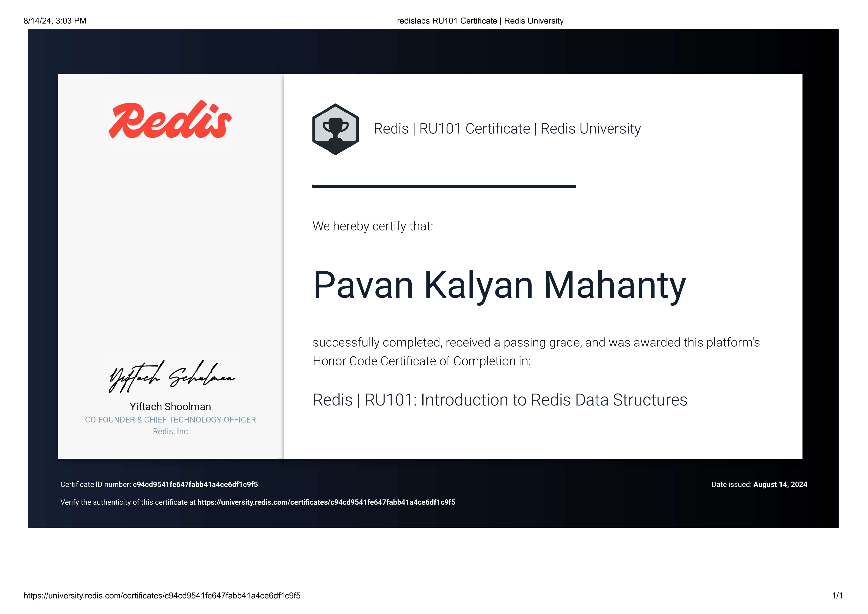Click the 'Redis, Inc' company label
The height and width of the screenshot is (614, 868).
(x=170, y=431)
